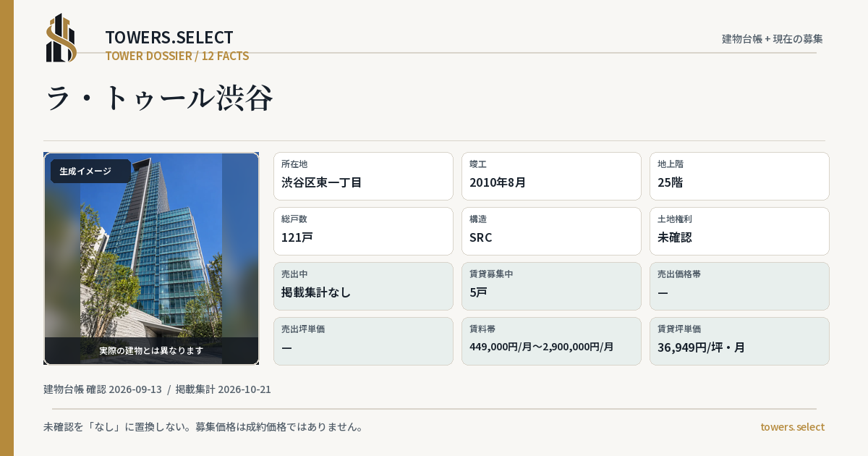
Task: Select the 所在地 渋谷区東一丁目 card
Action: tap(363, 176)
